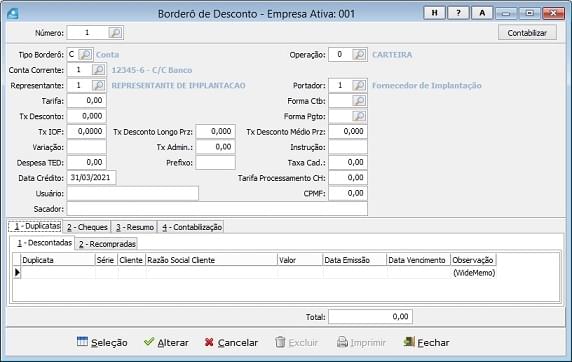
Task: Click the Valor column header
Action: point(300,260)
